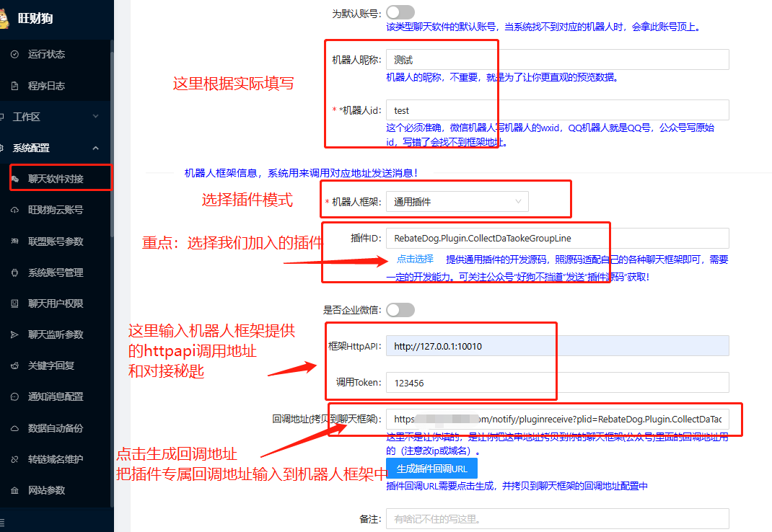The width and height of the screenshot is (772, 532).
Task: Toggle the 为默认账号 switch
Action: coord(400,12)
